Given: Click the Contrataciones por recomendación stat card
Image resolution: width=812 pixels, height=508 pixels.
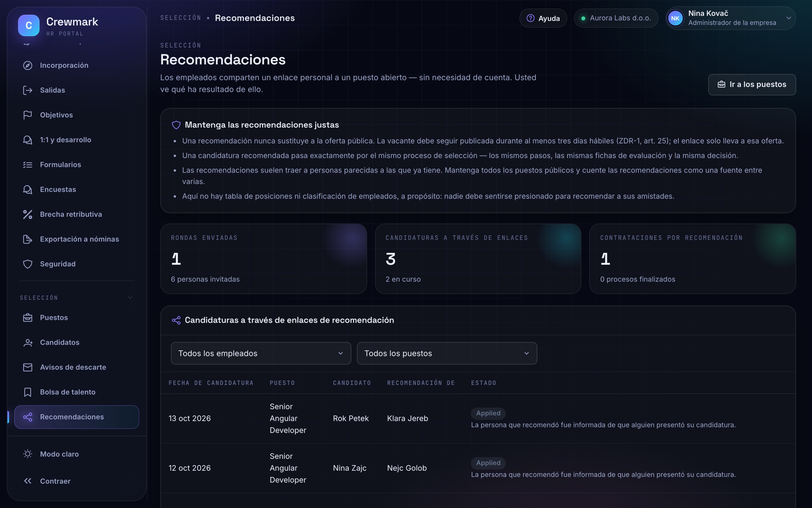Looking at the screenshot, I should pos(692,259).
